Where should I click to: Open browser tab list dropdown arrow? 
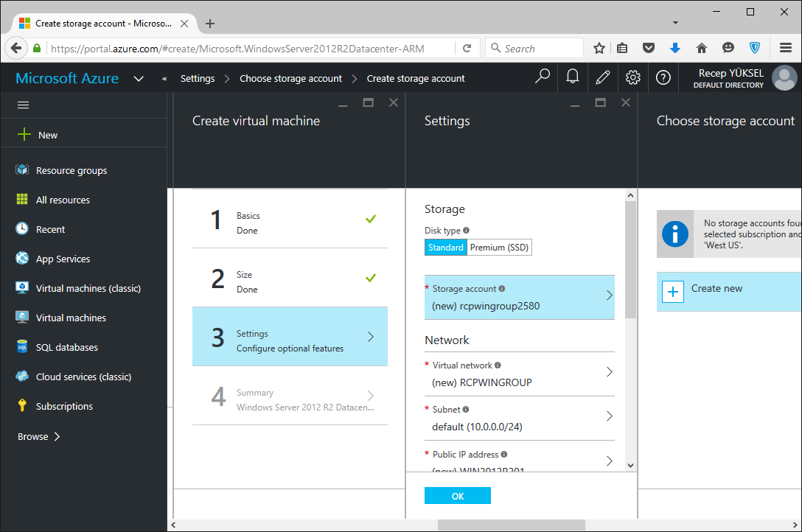(x=675, y=23)
